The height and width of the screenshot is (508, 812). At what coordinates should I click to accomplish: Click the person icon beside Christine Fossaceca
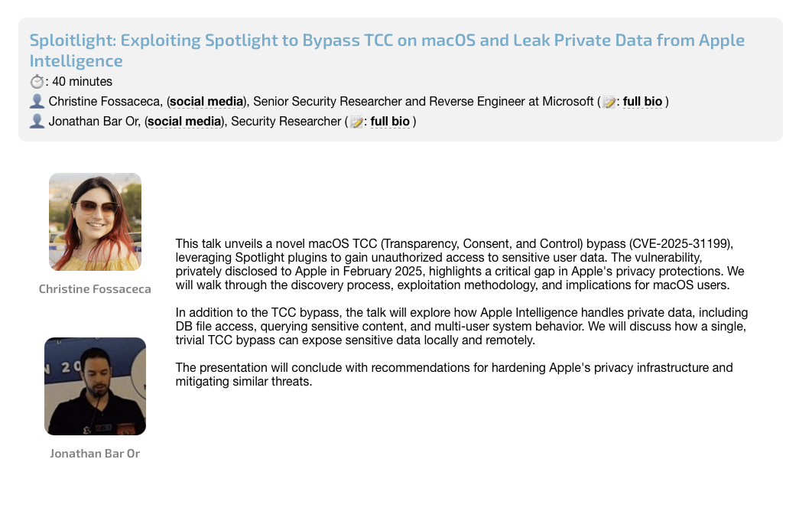[x=37, y=102]
